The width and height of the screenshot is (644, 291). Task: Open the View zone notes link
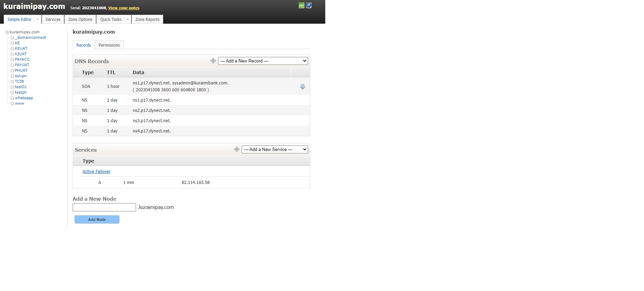[x=124, y=8]
